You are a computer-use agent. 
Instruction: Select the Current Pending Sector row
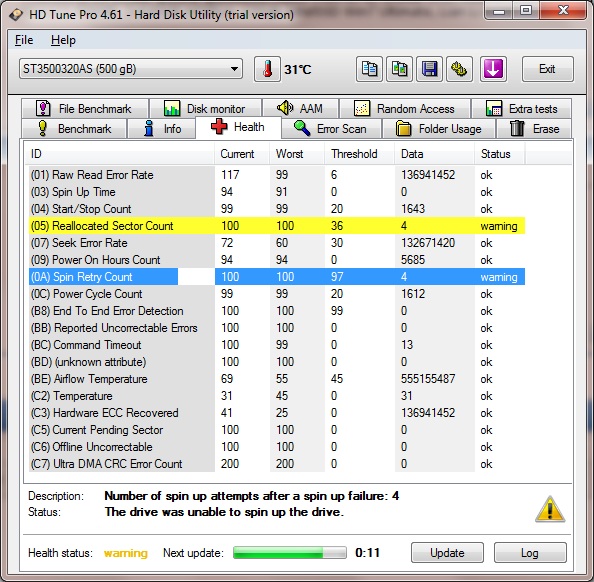click(x=277, y=430)
